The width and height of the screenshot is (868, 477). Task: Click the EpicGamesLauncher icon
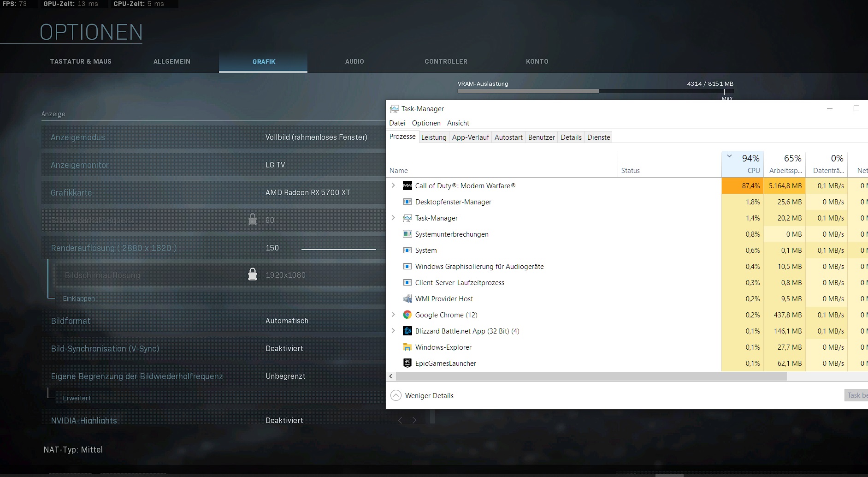pyautogui.click(x=407, y=363)
